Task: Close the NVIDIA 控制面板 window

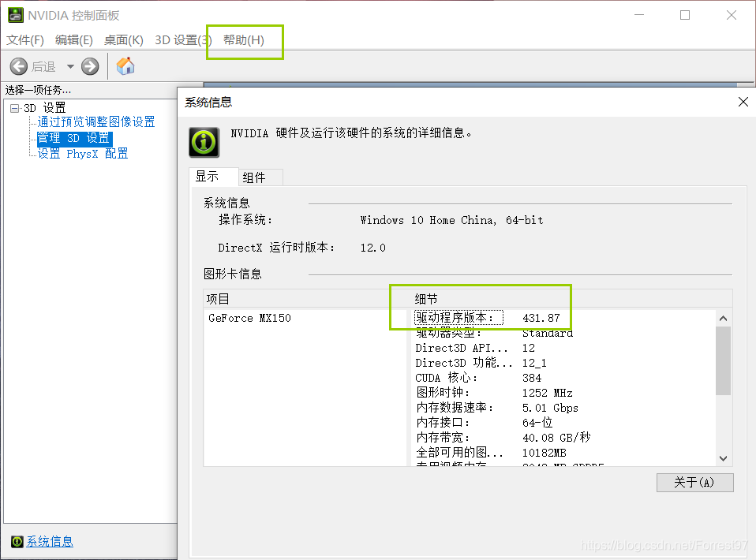Action: [731, 15]
